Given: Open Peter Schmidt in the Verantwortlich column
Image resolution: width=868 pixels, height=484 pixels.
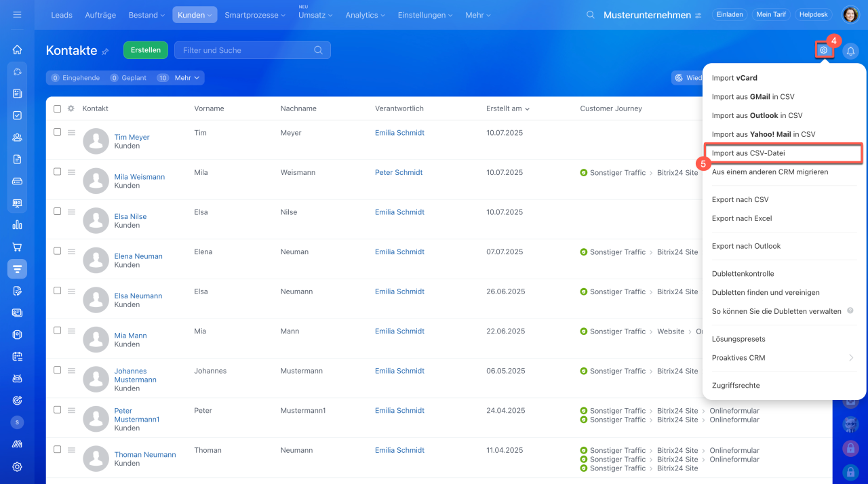Looking at the screenshot, I should coord(399,172).
